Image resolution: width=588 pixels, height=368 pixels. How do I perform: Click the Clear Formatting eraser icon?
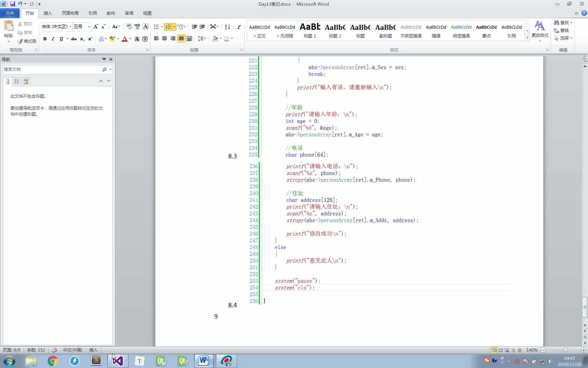click(x=129, y=27)
